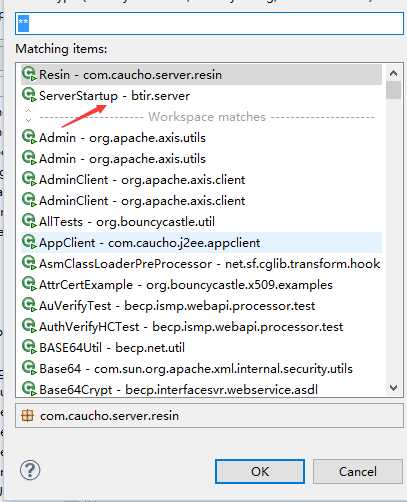Click the class icon beside Resin
The image size is (407, 502).
29,74
